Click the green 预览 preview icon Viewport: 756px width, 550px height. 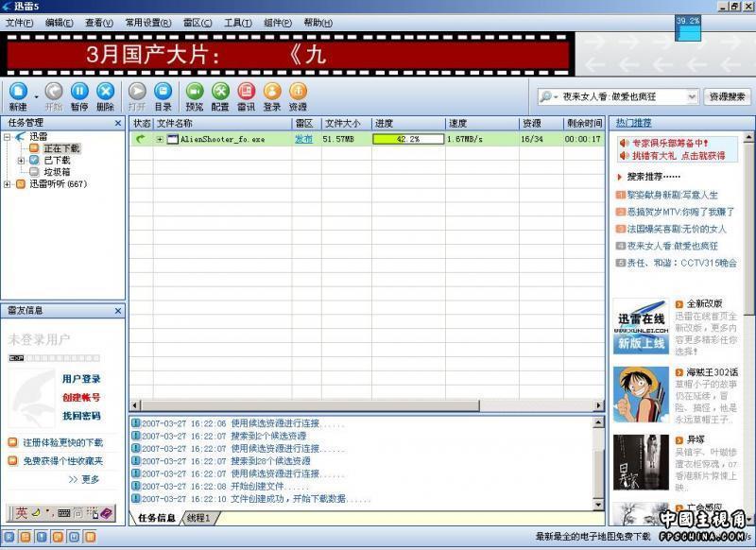[195, 91]
